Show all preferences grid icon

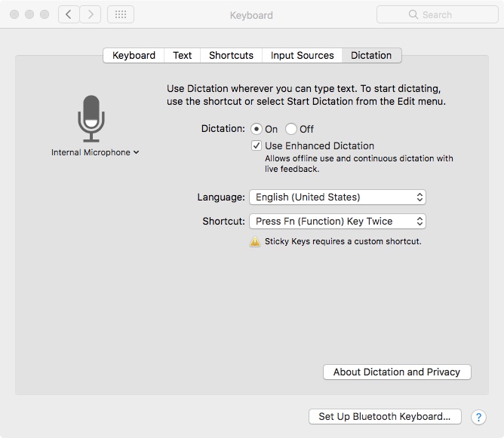tap(121, 14)
